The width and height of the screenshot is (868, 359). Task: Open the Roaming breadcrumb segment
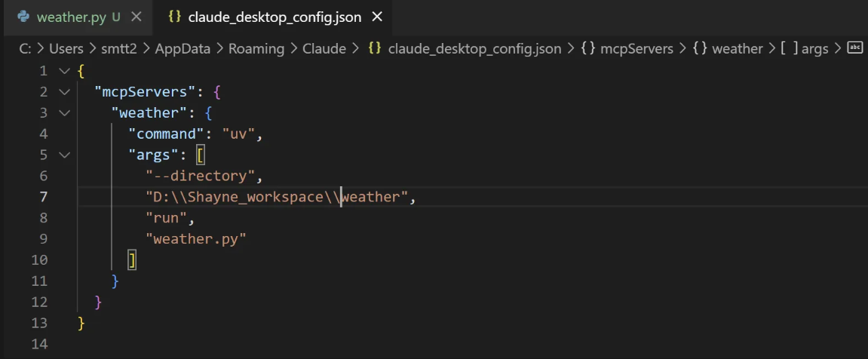[x=256, y=49]
